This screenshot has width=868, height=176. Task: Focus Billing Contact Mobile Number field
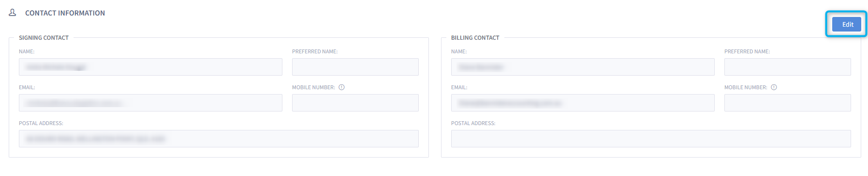tap(788, 103)
